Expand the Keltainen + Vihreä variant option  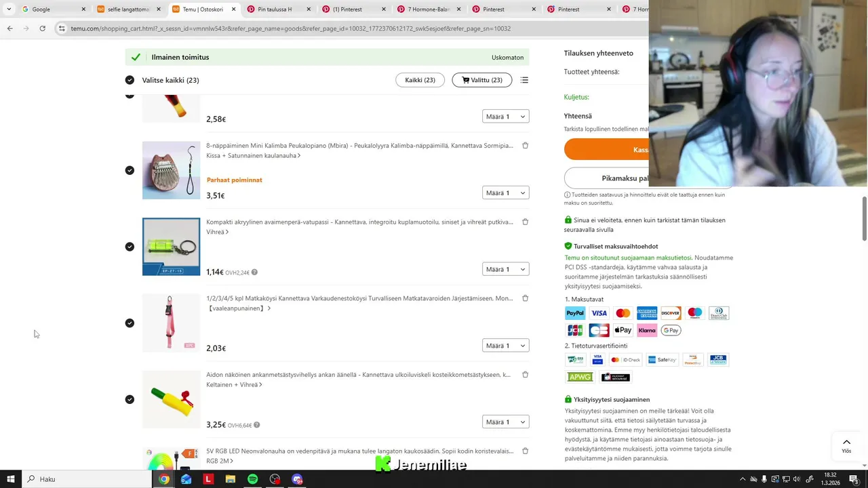click(x=234, y=385)
